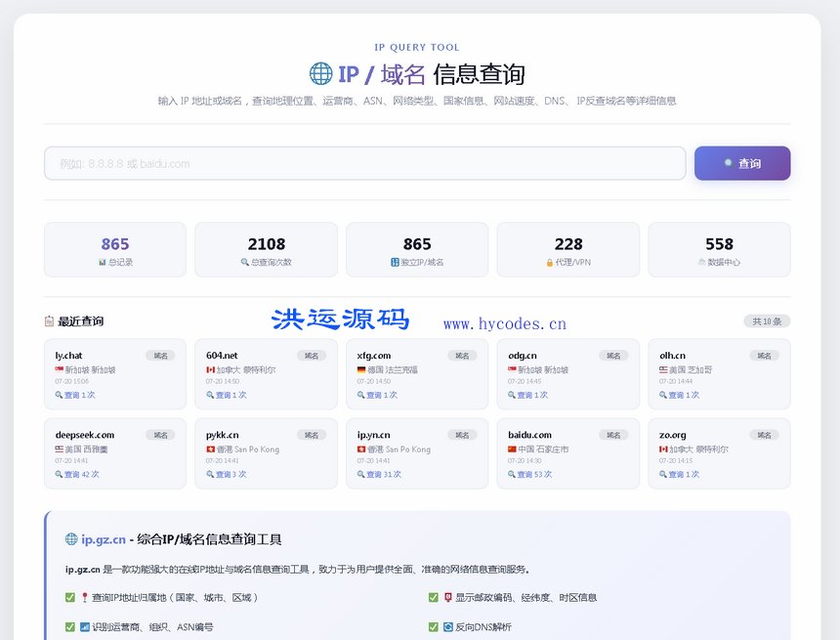Click US flag on olh.cn card
Viewport: 840px width, 640px height.
tap(664, 370)
